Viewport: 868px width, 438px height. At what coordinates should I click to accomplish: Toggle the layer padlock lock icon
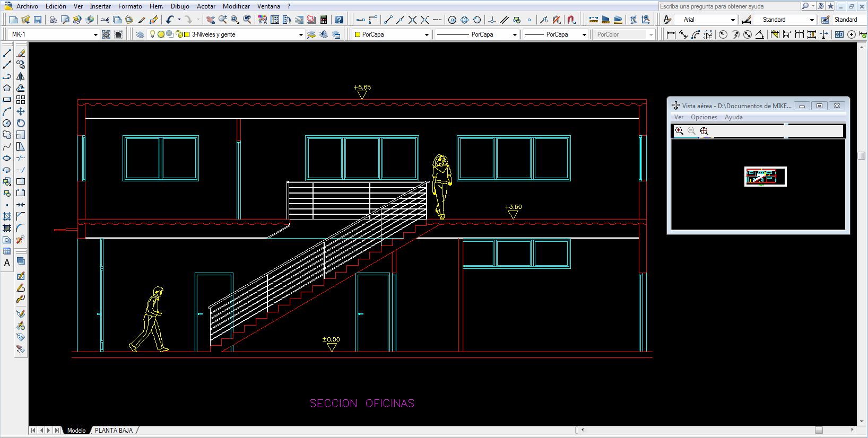click(x=179, y=34)
